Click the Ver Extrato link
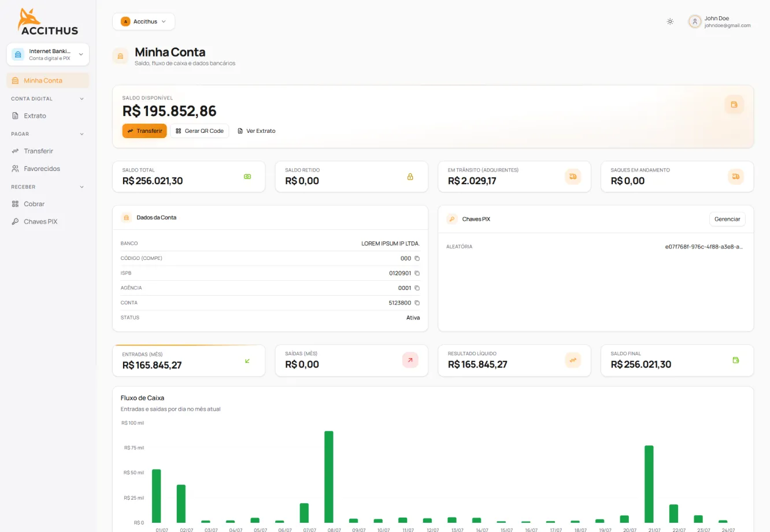 pos(257,131)
